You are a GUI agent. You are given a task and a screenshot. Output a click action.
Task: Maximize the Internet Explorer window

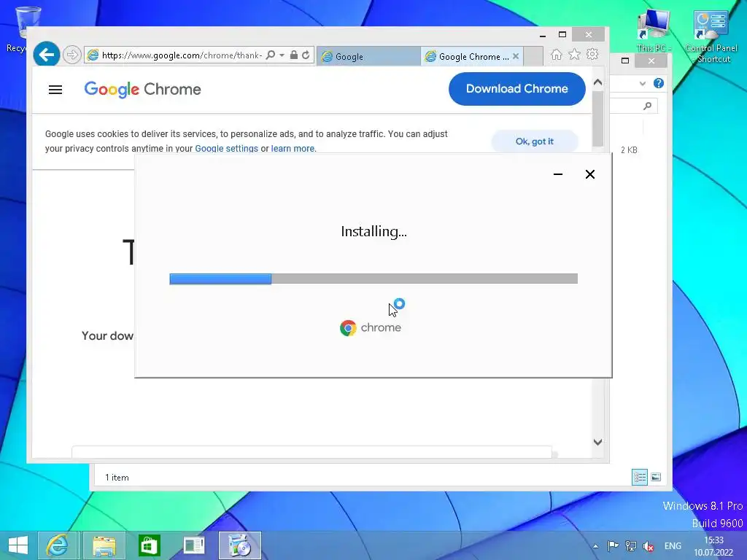[x=562, y=35]
